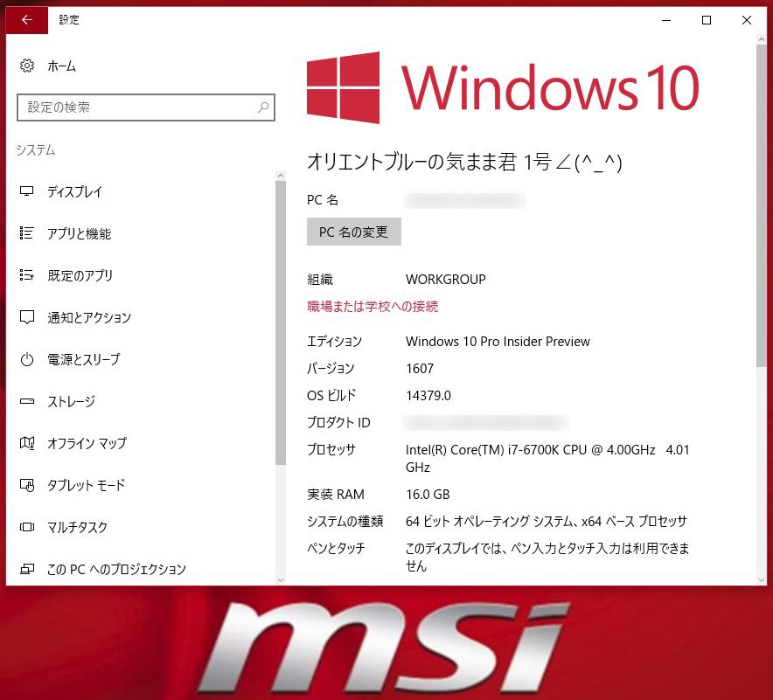Go back using the red arrow button
The width and height of the screenshot is (773, 700).
pyautogui.click(x=27, y=20)
